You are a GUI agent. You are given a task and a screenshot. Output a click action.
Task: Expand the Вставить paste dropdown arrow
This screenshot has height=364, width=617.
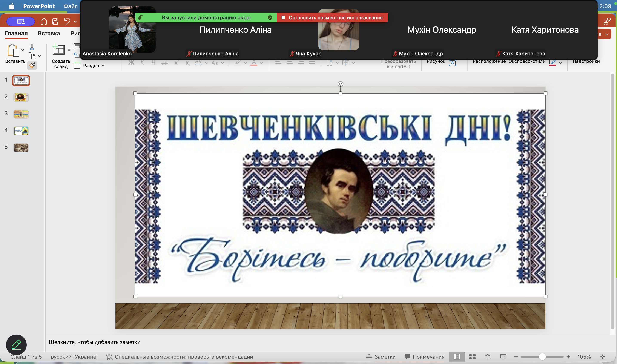click(23, 50)
